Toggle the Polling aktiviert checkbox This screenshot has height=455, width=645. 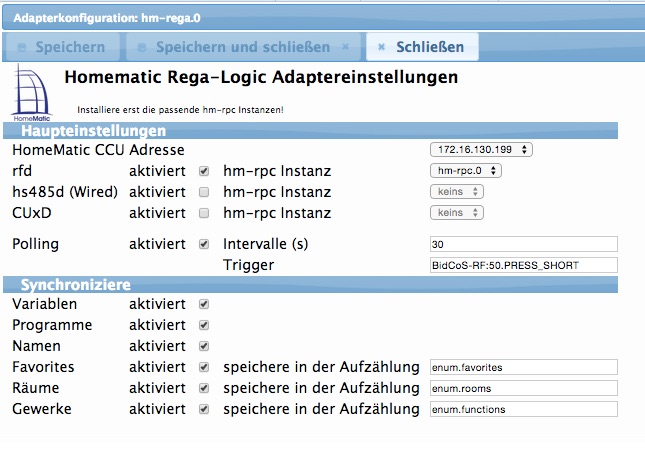click(x=204, y=244)
